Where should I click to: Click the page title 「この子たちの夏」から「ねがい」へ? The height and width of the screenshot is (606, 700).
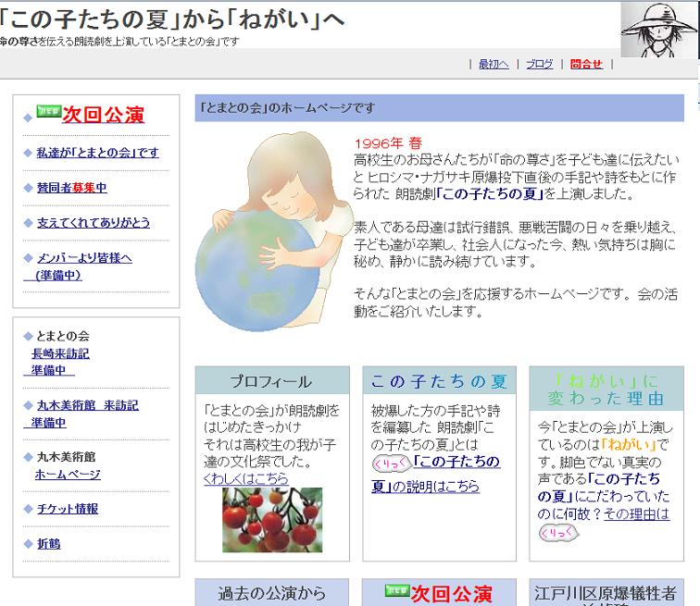point(172,19)
